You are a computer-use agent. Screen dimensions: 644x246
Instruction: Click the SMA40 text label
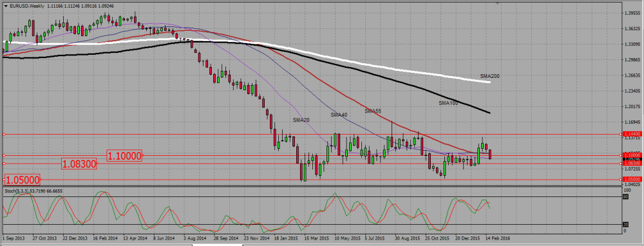(x=339, y=115)
